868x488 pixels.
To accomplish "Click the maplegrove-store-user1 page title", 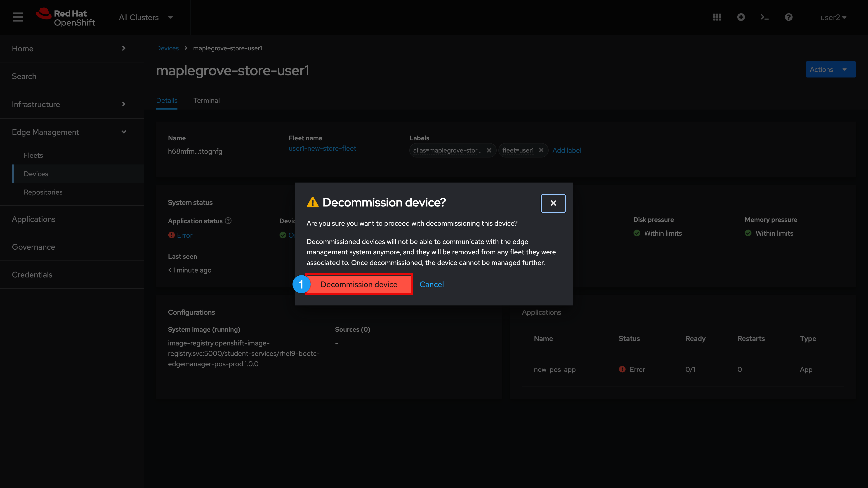I will [x=233, y=70].
